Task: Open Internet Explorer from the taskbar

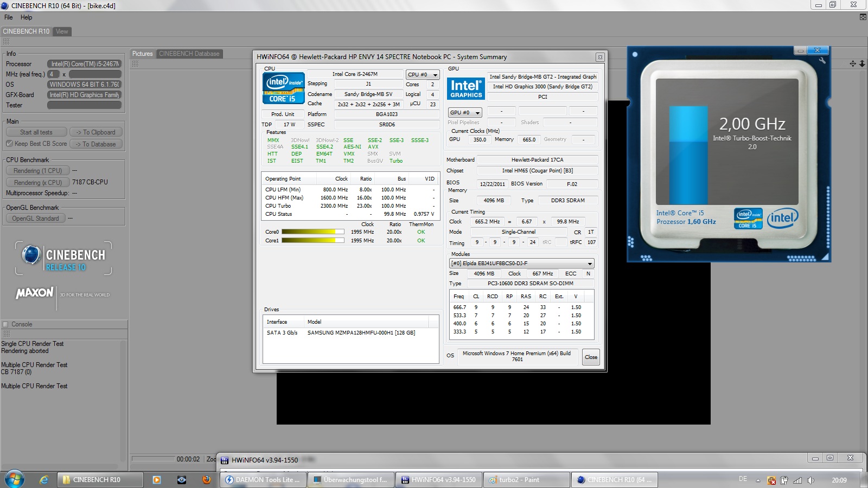Action: tap(44, 479)
